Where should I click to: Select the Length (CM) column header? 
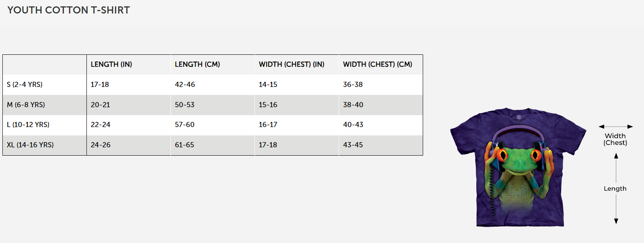(x=197, y=64)
